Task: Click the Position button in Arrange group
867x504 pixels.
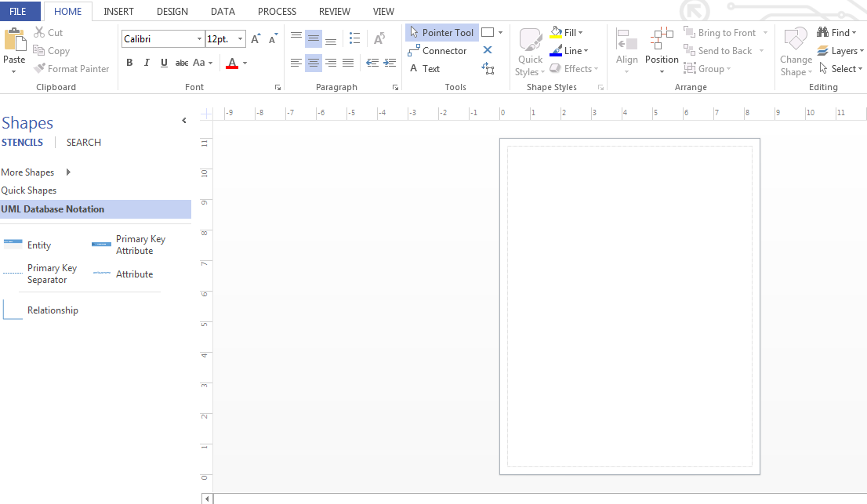Action: click(x=661, y=50)
